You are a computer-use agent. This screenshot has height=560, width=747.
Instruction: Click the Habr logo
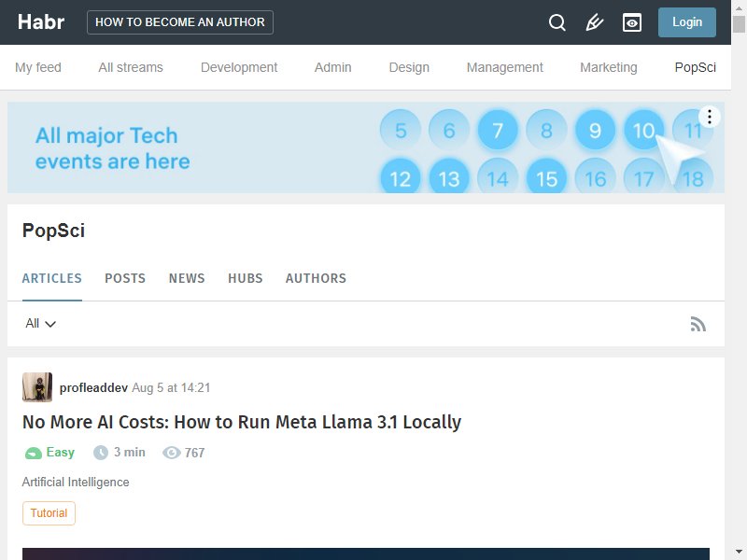41,21
